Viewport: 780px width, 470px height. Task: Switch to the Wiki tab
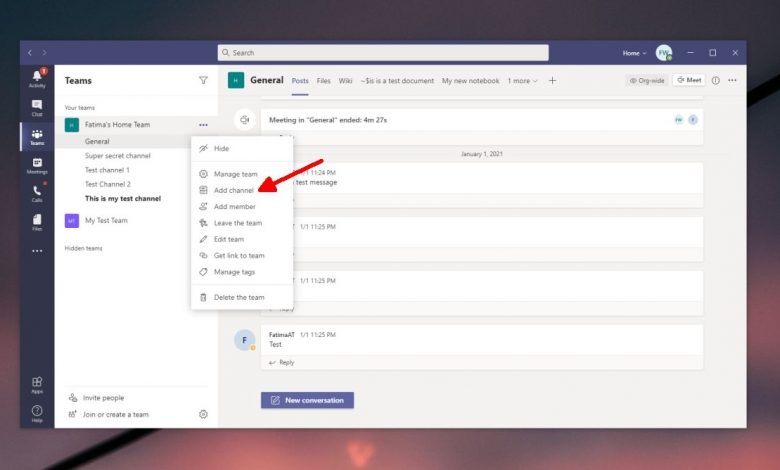[x=345, y=81]
